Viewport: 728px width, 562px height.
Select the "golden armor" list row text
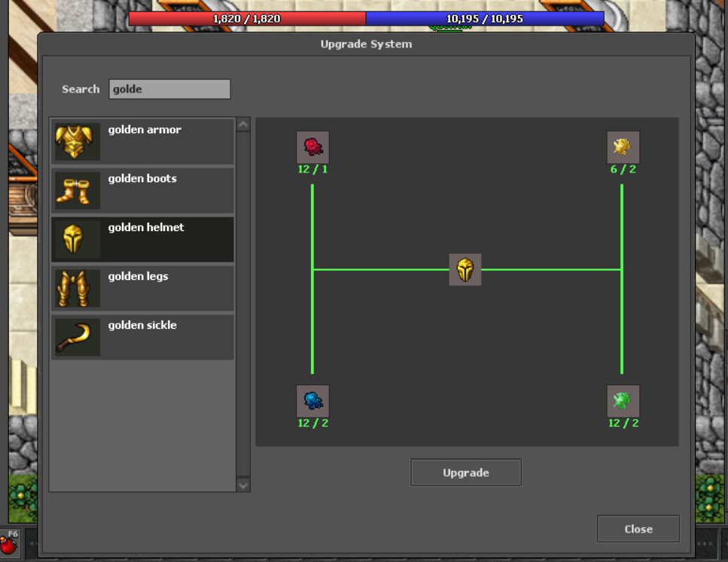click(x=145, y=130)
